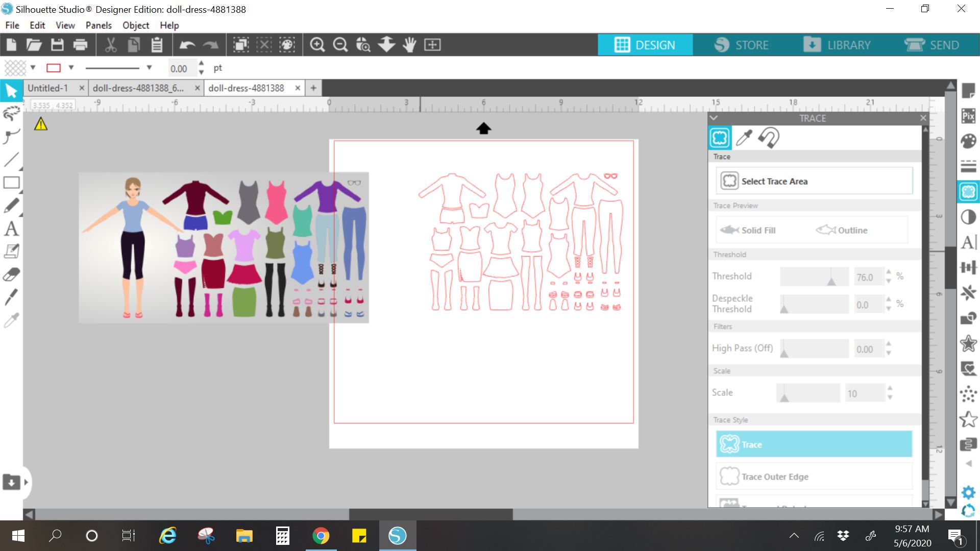The height and width of the screenshot is (551, 980).
Task: Undo the last action
Action: pyautogui.click(x=187, y=45)
